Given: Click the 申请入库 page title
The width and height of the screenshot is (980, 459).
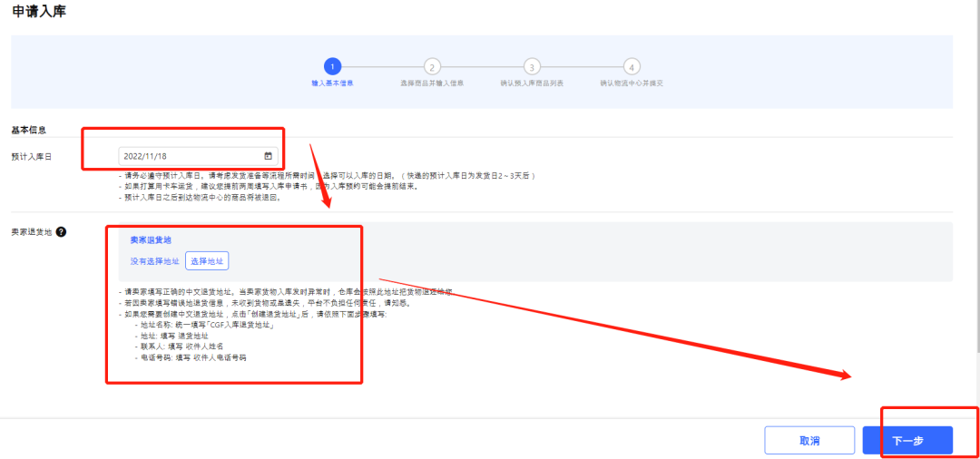Looking at the screenshot, I should point(39,11).
